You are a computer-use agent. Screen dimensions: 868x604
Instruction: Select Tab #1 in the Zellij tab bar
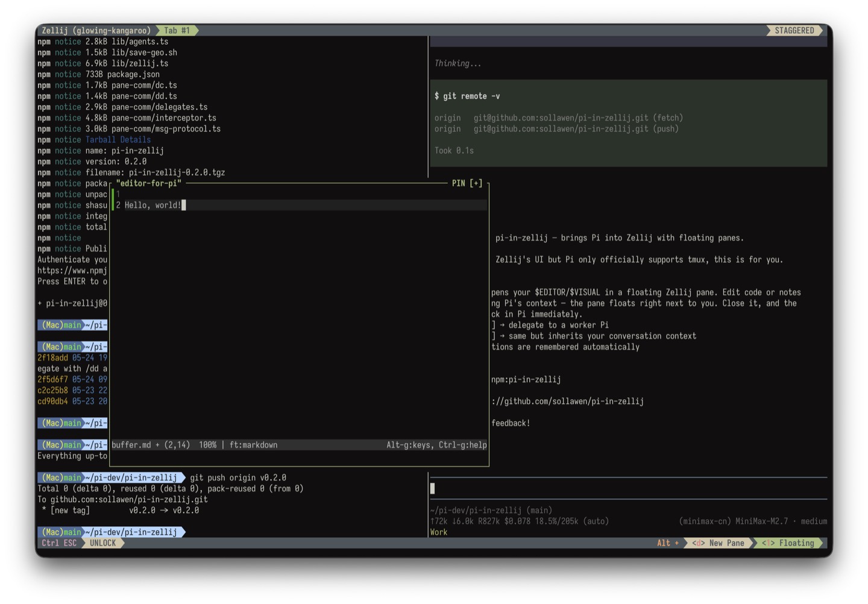(x=177, y=30)
